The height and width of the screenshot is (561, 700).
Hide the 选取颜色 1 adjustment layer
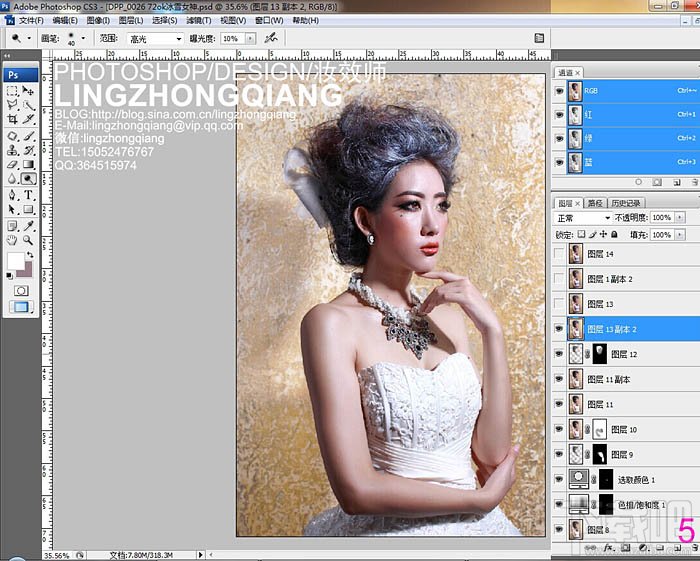click(559, 479)
